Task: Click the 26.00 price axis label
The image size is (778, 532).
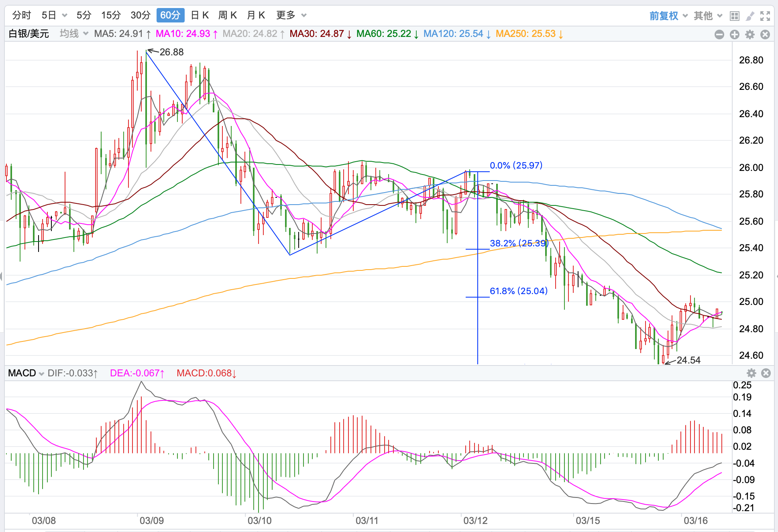Action: coord(752,168)
